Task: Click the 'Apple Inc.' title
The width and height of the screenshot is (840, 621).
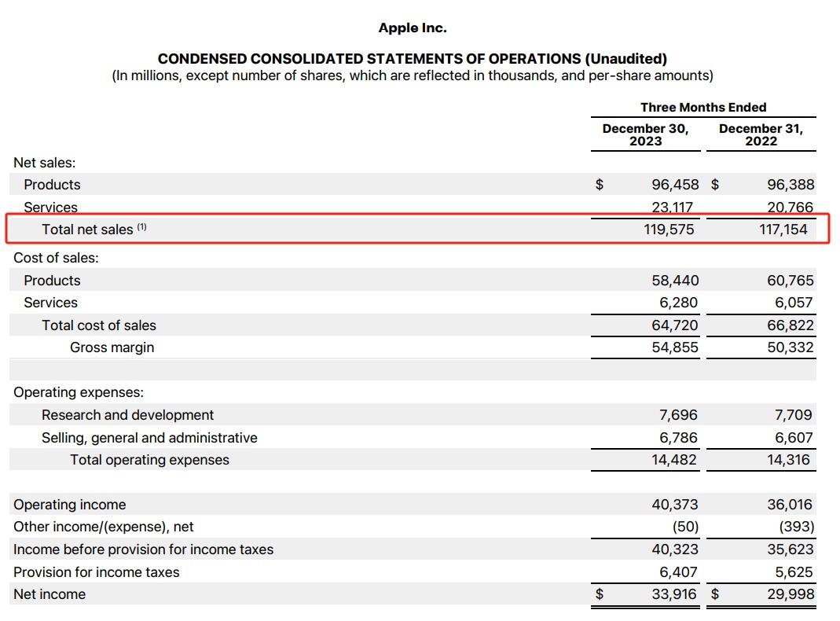Action: (x=413, y=28)
